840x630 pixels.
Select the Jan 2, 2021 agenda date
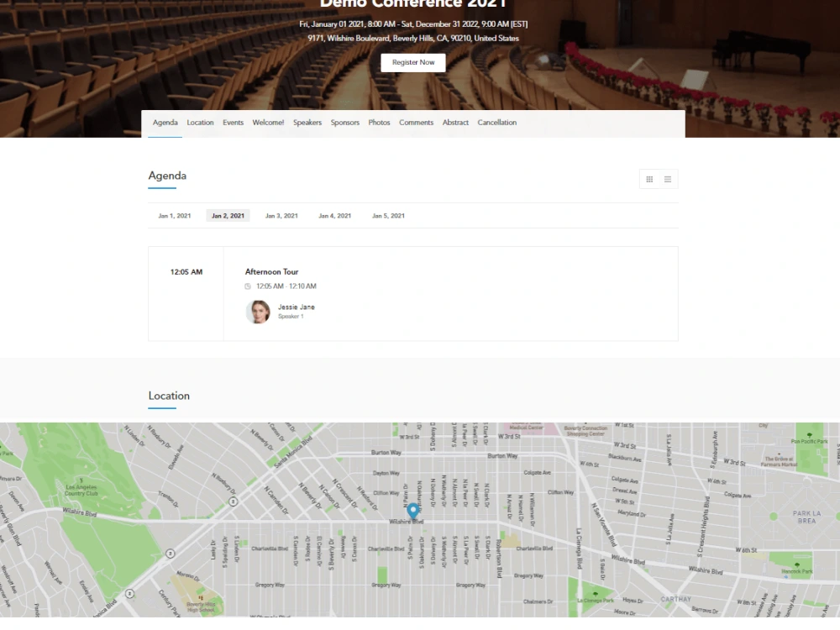(x=228, y=216)
